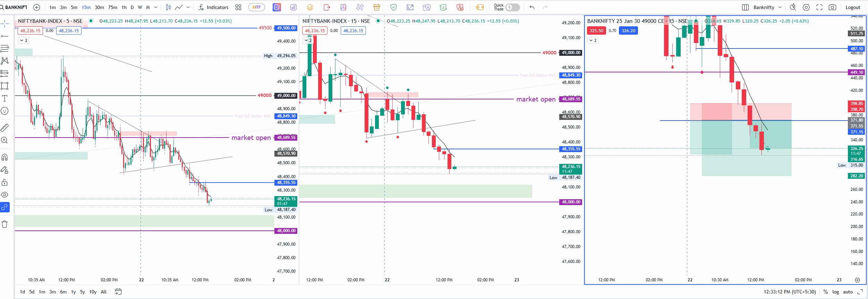Screen dimensions: 868x299
Task: Open chart settings hexagon icon
Action: [x=806, y=7]
